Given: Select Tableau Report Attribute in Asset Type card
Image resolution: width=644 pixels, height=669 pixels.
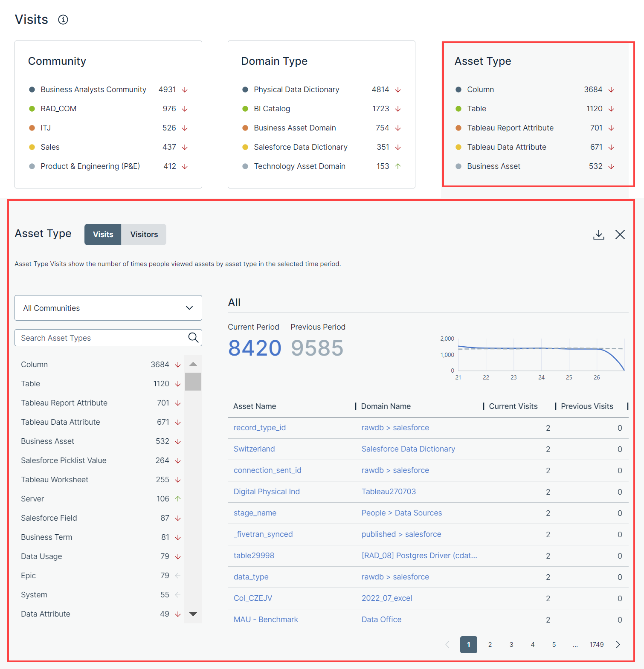Looking at the screenshot, I should (510, 128).
